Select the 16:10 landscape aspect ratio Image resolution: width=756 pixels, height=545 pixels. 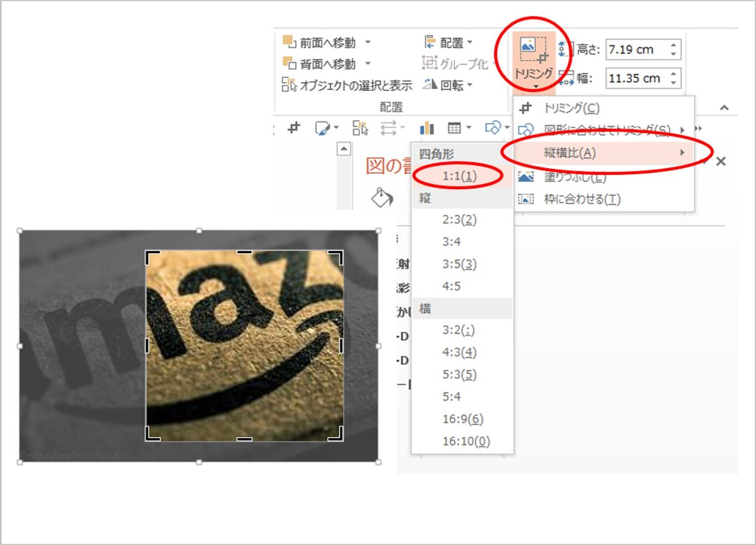click(462, 441)
